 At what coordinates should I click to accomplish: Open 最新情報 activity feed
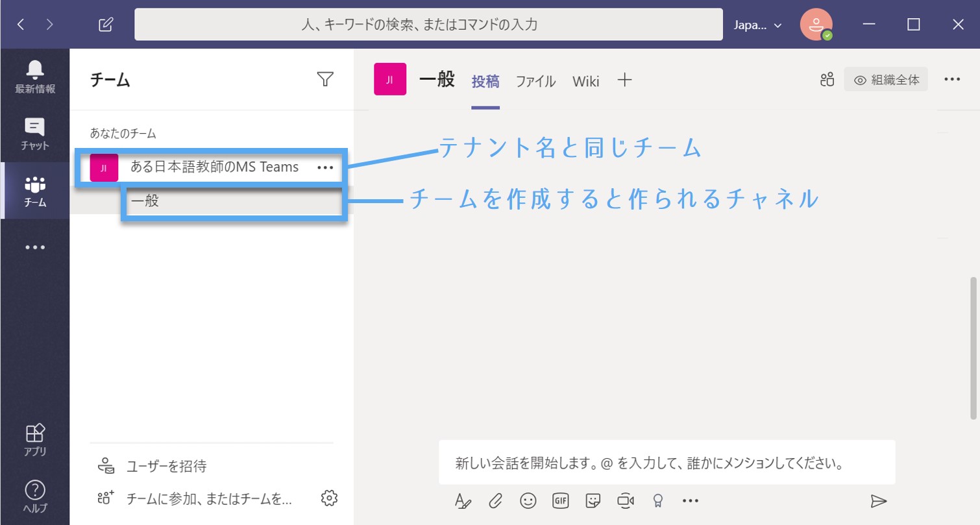(35, 77)
